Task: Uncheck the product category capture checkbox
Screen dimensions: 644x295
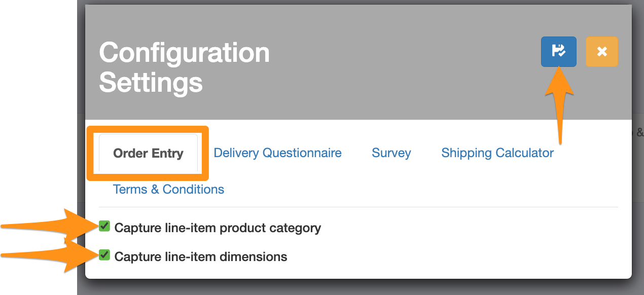Action: point(104,226)
